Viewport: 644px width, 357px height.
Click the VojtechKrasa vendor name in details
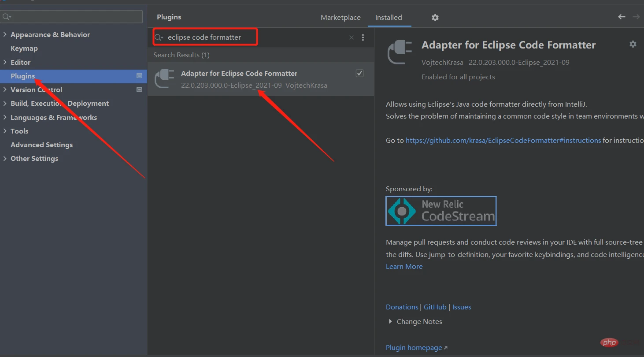tap(442, 62)
